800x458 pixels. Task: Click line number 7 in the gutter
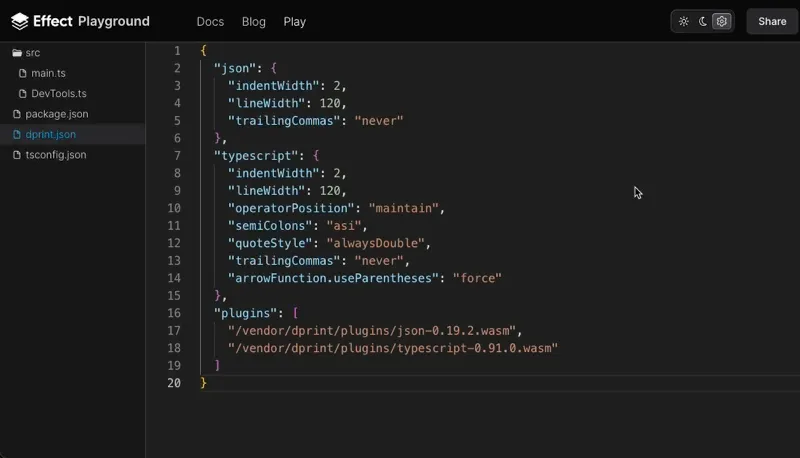(x=176, y=156)
